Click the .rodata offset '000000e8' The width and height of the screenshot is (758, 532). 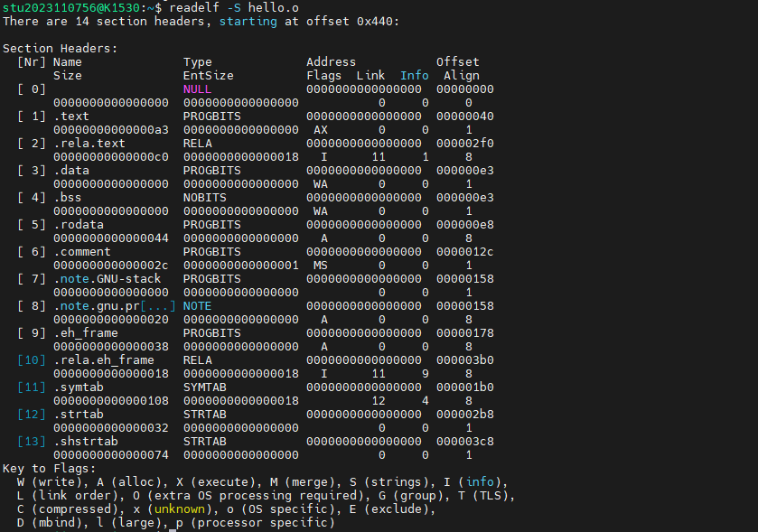[x=465, y=224]
